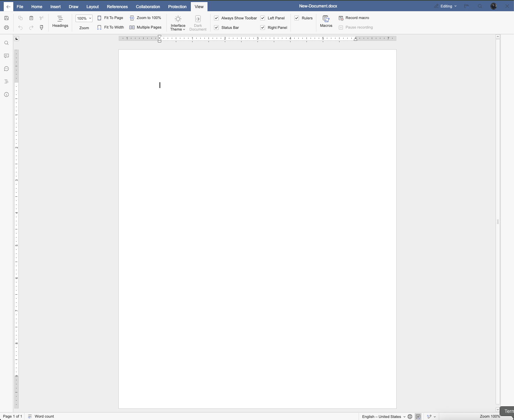
Task: Open the Chat icon in left sidebar
Action: point(6,69)
